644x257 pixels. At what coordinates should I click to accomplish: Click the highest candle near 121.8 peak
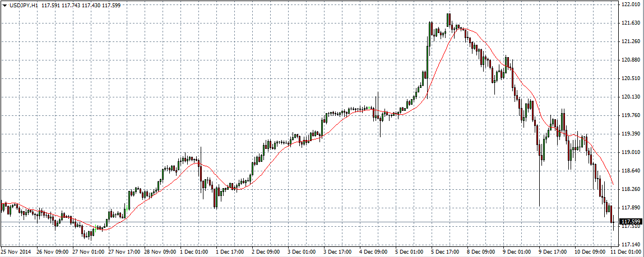click(x=448, y=20)
